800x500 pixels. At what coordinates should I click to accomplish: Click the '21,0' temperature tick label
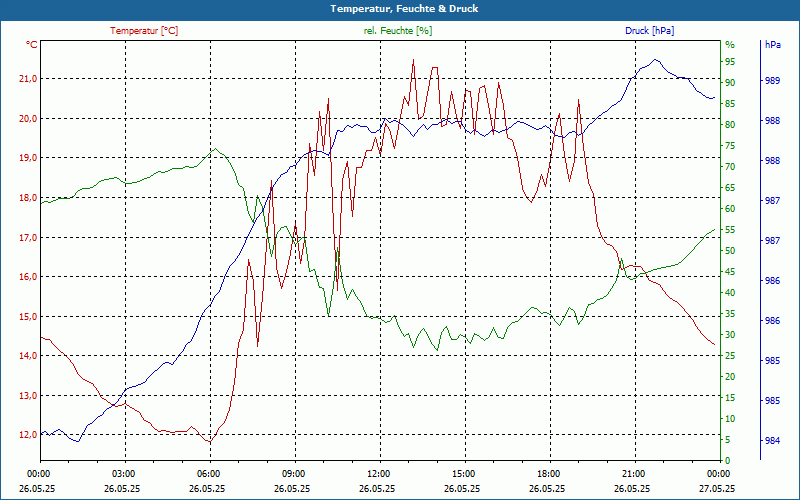click(29, 79)
